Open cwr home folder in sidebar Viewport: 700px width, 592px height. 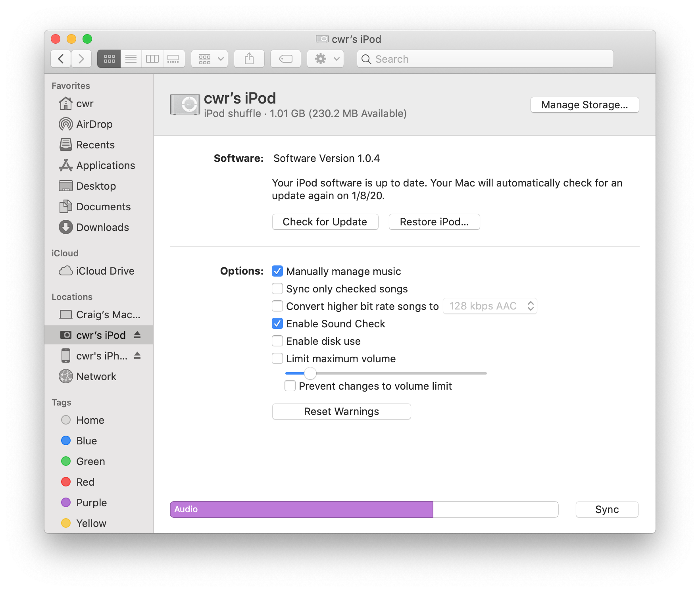[x=99, y=104]
